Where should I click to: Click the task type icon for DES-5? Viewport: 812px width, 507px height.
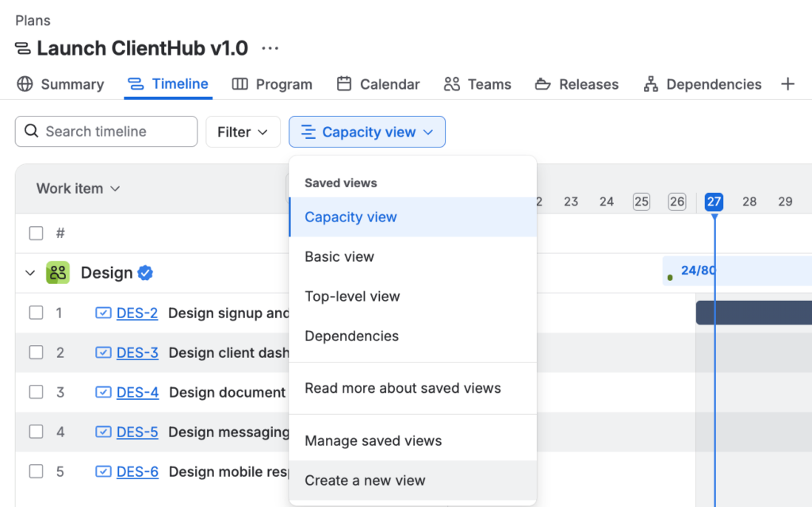(103, 432)
